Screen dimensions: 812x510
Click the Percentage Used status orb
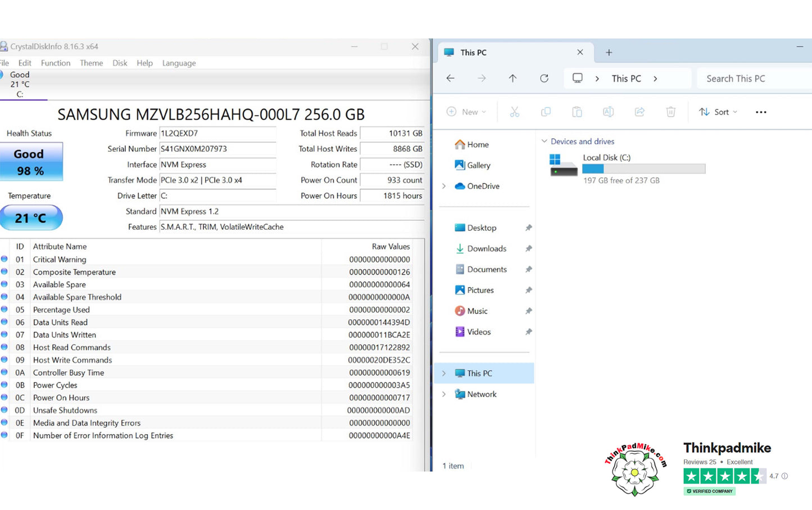pos(4,309)
